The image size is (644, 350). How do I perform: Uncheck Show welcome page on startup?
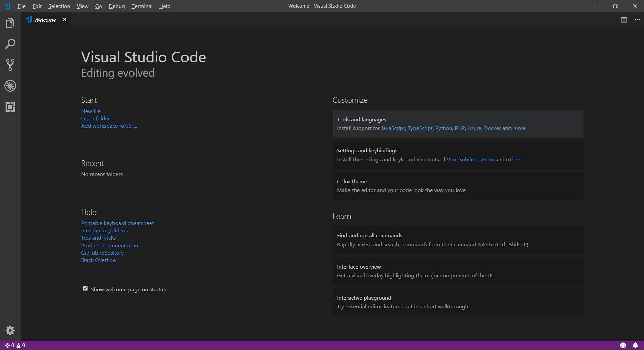(x=85, y=288)
